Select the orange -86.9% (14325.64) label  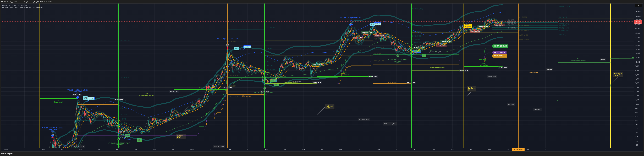[500, 56]
